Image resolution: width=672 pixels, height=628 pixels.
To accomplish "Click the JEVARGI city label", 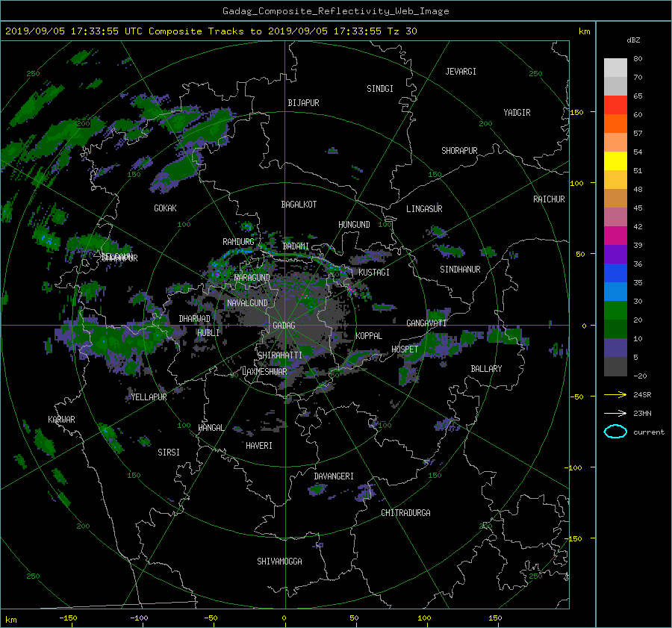I will [461, 72].
